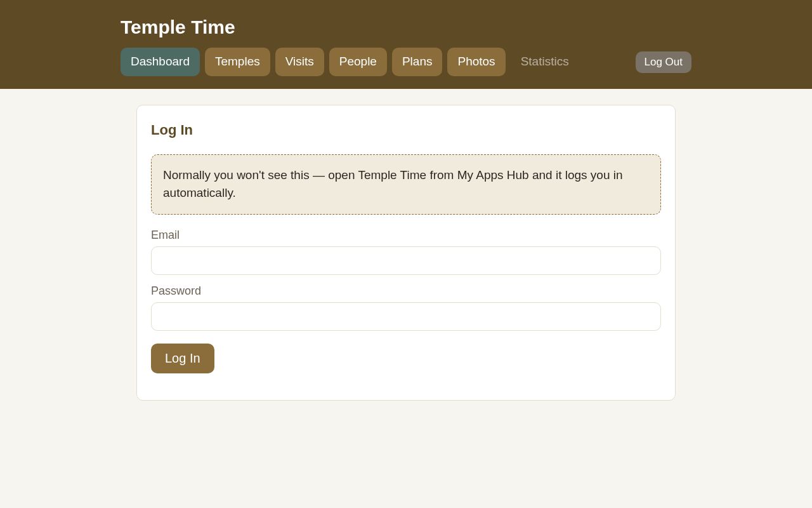View the Photos tab

click(x=476, y=62)
